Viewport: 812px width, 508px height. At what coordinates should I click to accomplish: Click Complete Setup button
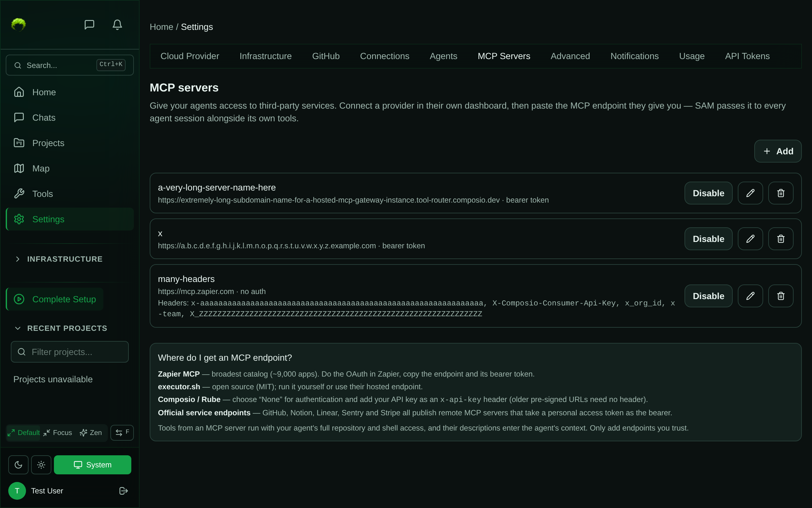click(55, 299)
